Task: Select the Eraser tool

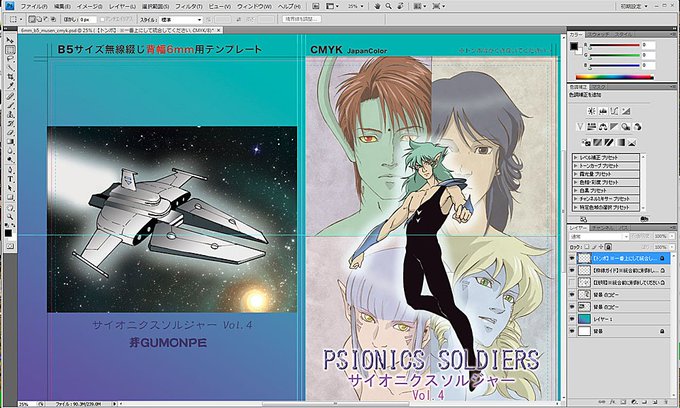Action: tap(10, 133)
